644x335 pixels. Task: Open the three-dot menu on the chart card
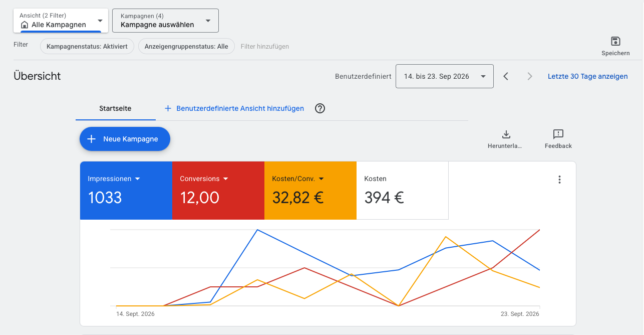tap(559, 180)
